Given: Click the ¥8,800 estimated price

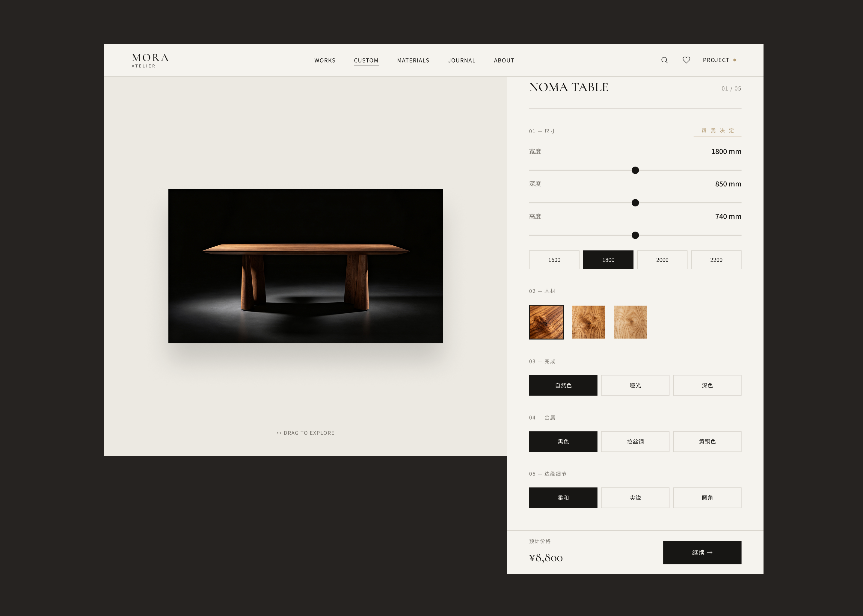Looking at the screenshot, I should (546, 558).
